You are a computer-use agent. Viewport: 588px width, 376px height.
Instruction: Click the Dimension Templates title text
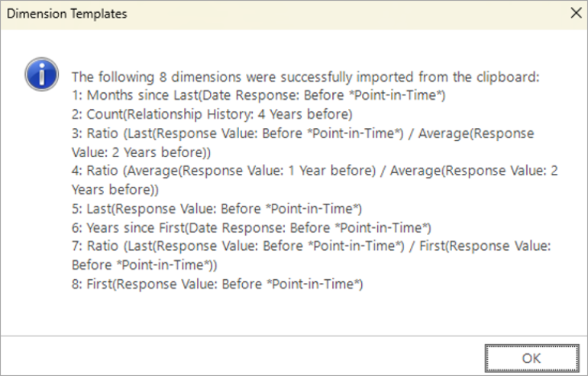point(67,14)
